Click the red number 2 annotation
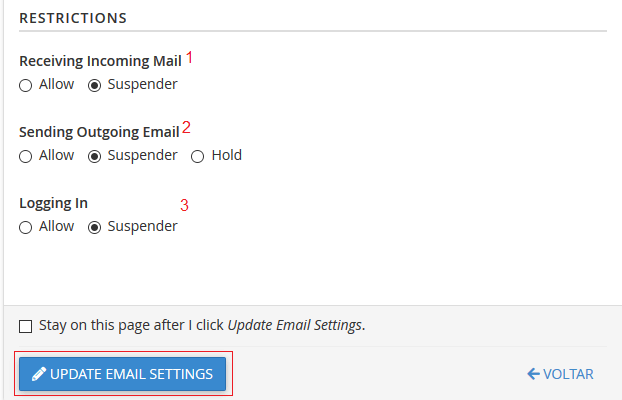622x400 pixels. [186, 128]
